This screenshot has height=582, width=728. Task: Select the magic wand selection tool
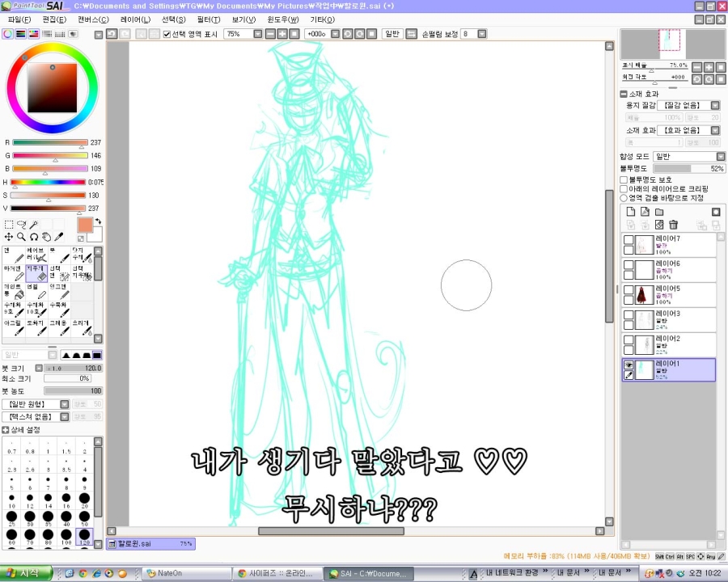pos(34,225)
